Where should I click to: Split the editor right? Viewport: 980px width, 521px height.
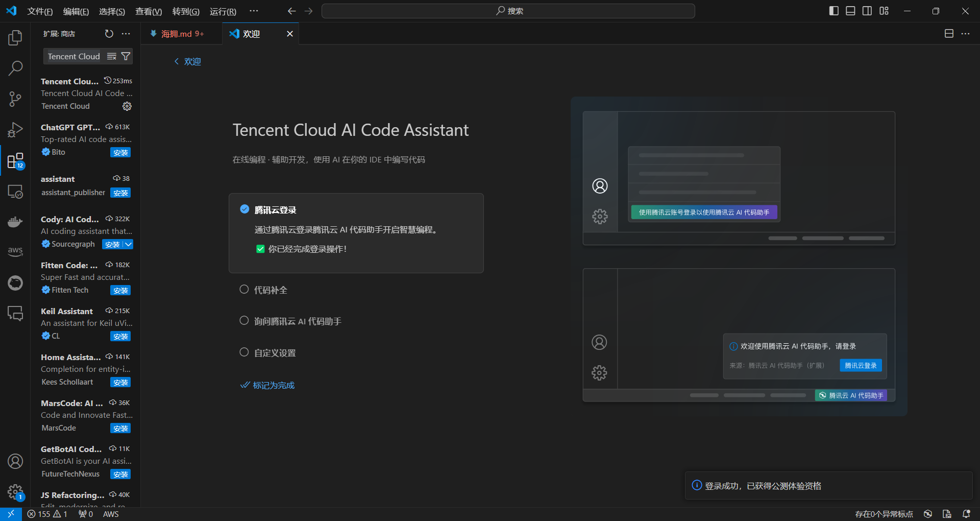(x=949, y=34)
